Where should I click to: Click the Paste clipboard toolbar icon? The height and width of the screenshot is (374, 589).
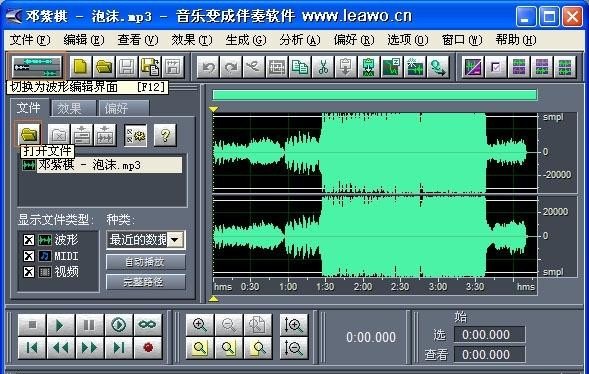click(346, 67)
